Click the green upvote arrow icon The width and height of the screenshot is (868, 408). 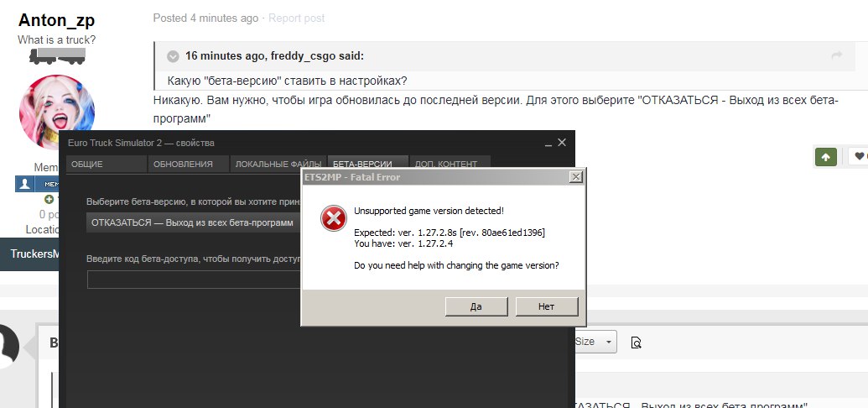click(x=825, y=157)
